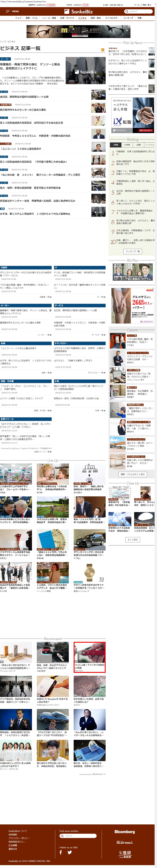This screenshot has width=157, height=868.
Task: Open メーカー section 一覧 arrow link
Action: 45,335
